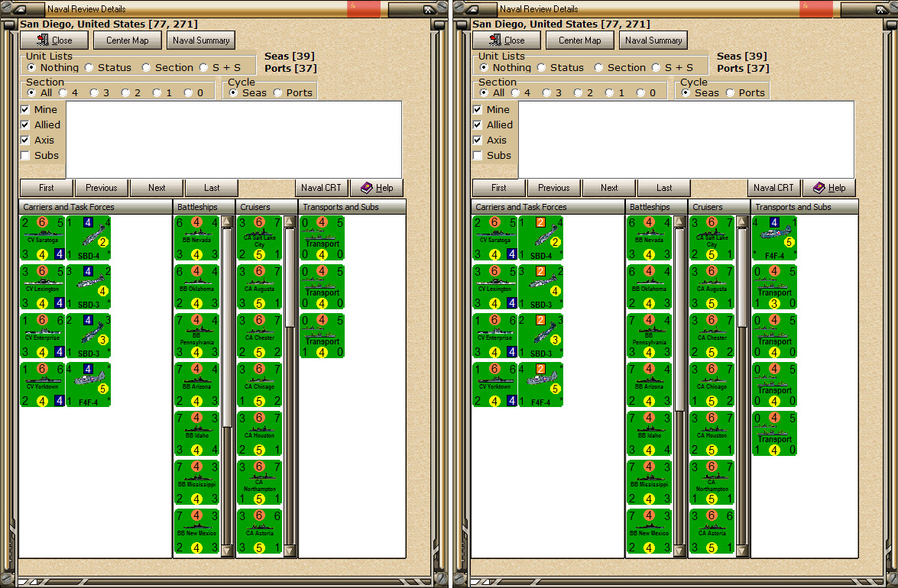Image resolution: width=898 pixels, height=588 pixels.
Task: Open Help in right window
Action: click(828, 188)
